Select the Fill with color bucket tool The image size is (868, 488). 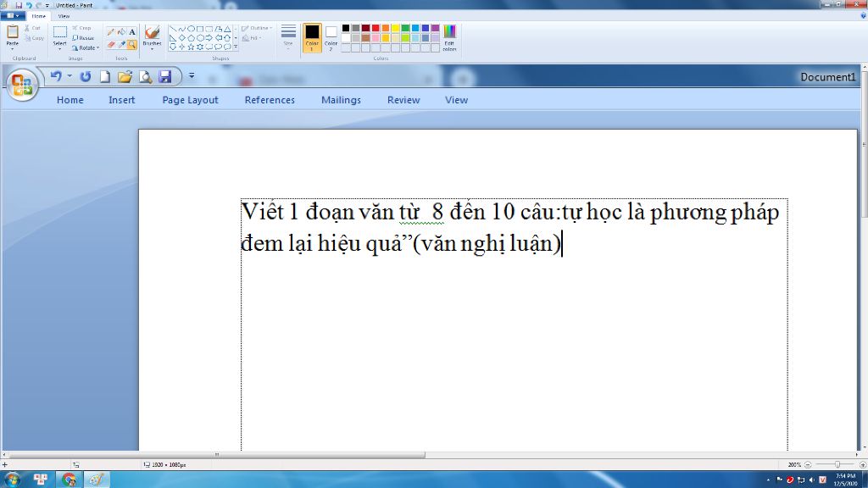[121, 32]
